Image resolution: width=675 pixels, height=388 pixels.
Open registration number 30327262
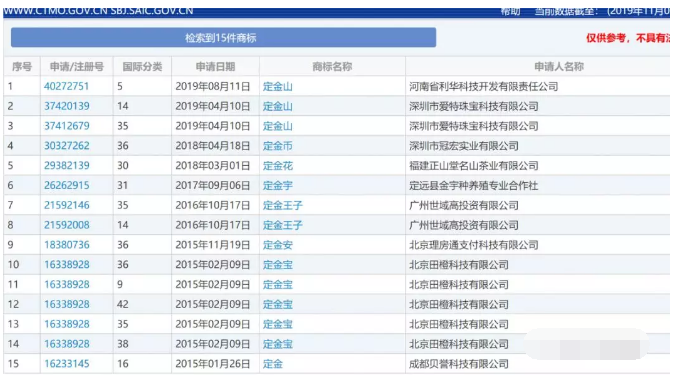click(x=66, y=146)
